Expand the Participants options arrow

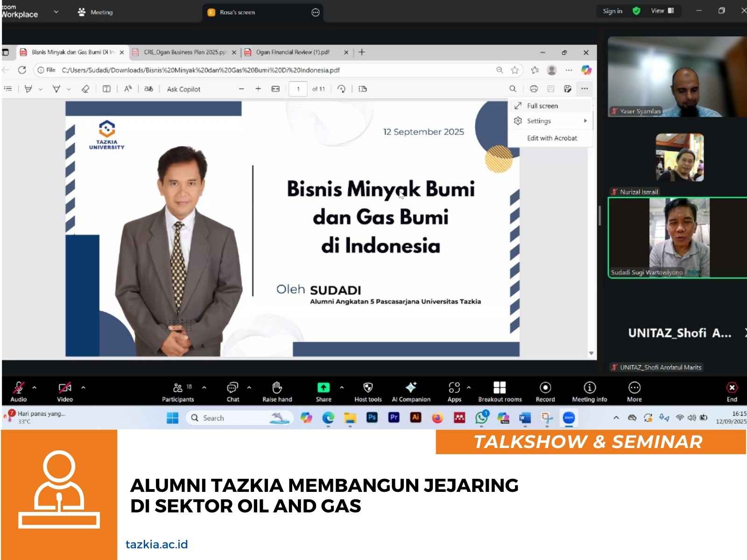pos(204,387)
